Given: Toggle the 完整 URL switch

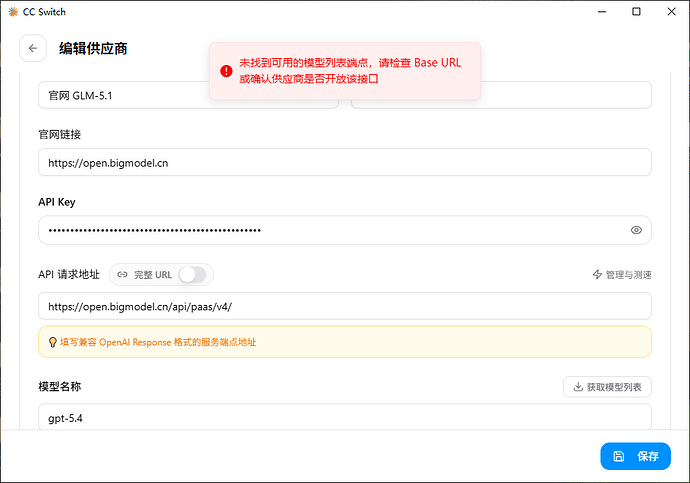Looking at the screenshot, I should [x=192, y=275].
